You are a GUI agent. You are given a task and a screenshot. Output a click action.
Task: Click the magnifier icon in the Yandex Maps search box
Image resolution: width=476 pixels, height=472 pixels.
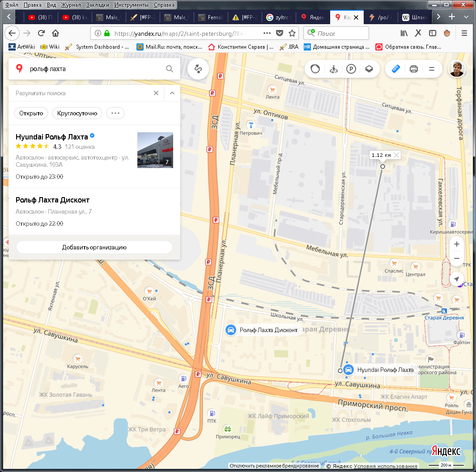click(x=170, y=69)
